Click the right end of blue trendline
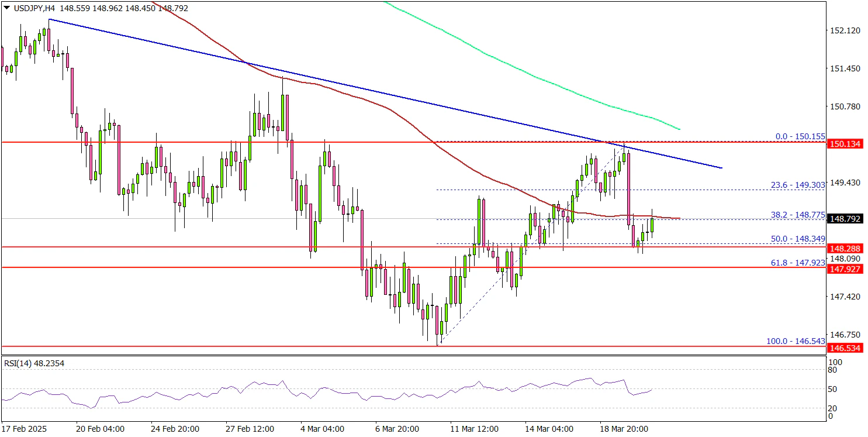Image resolution: width=868 pixels, height=437 pixels. pyautogui.click(x=722, y=168)
